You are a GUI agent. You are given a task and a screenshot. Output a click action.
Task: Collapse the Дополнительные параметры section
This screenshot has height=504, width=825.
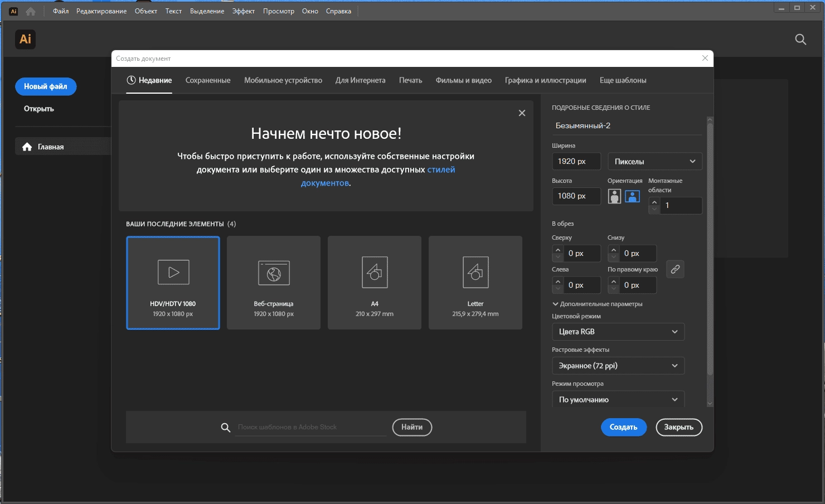point(597,304)
